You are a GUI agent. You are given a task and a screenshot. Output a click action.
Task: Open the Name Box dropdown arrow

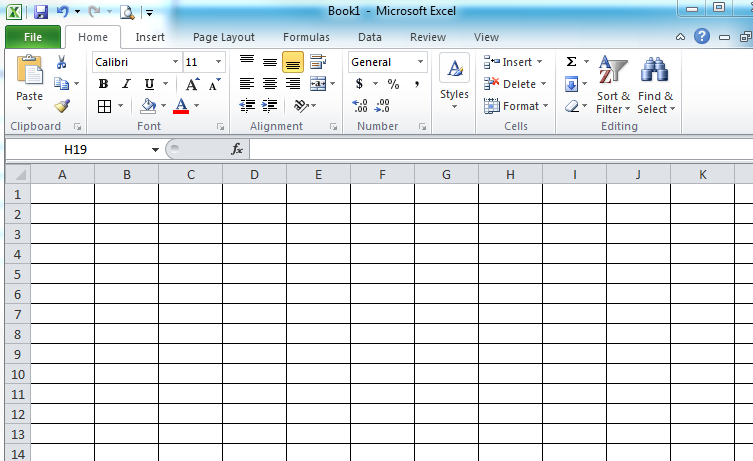point(155,149)
